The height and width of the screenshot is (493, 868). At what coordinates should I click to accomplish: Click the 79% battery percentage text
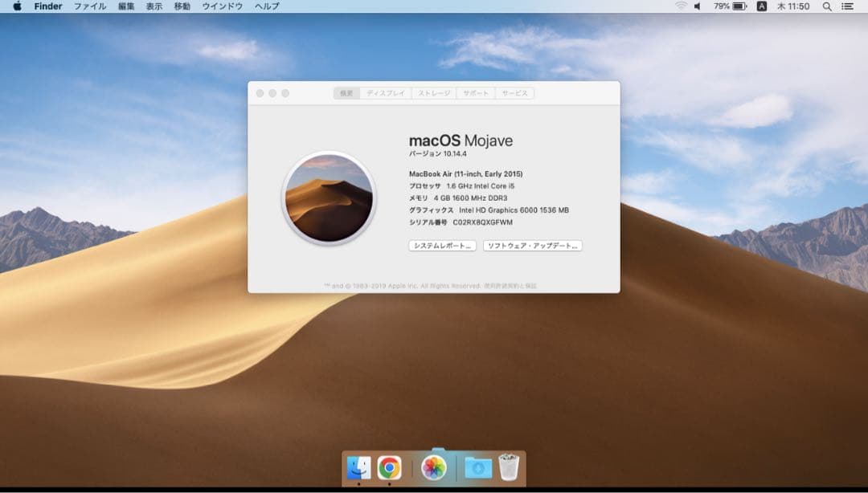721,6
